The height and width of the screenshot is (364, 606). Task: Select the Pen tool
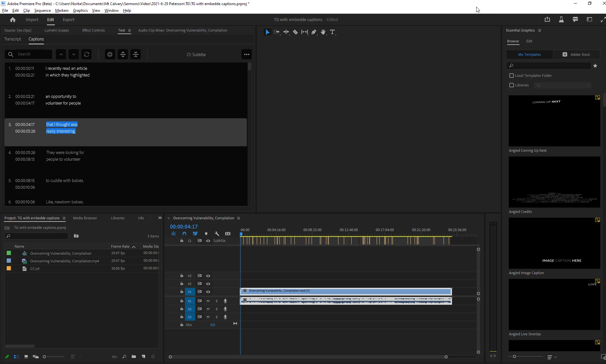(314, 32)
